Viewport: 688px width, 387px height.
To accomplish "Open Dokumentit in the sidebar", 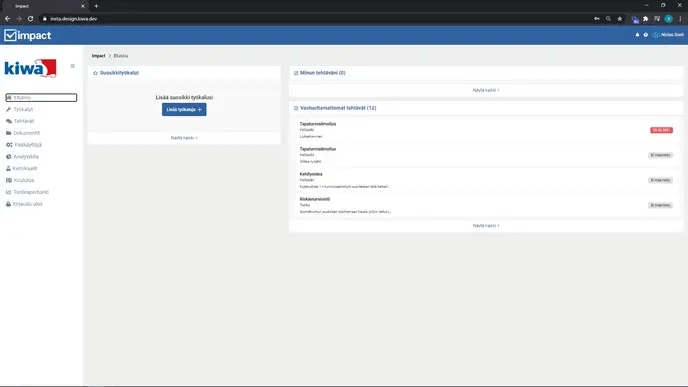I will pyautogui.click(x=26, y=133).
